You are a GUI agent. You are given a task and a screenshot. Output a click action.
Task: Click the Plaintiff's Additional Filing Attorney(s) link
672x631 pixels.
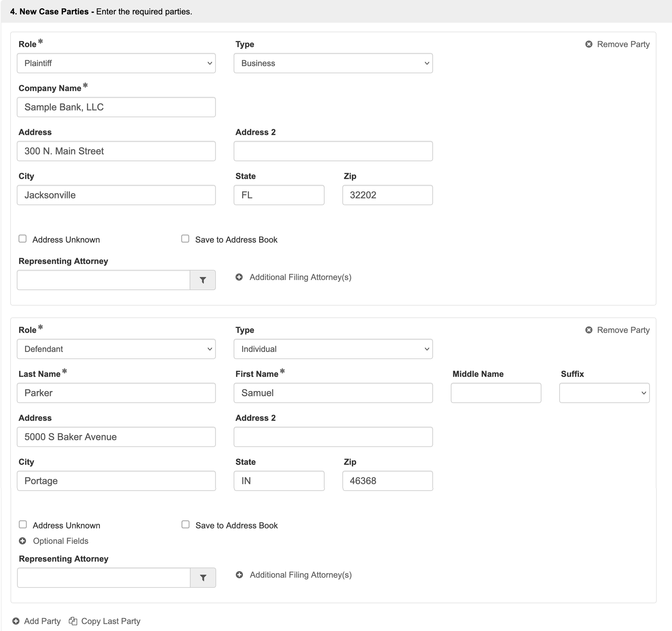coord(300,277)
